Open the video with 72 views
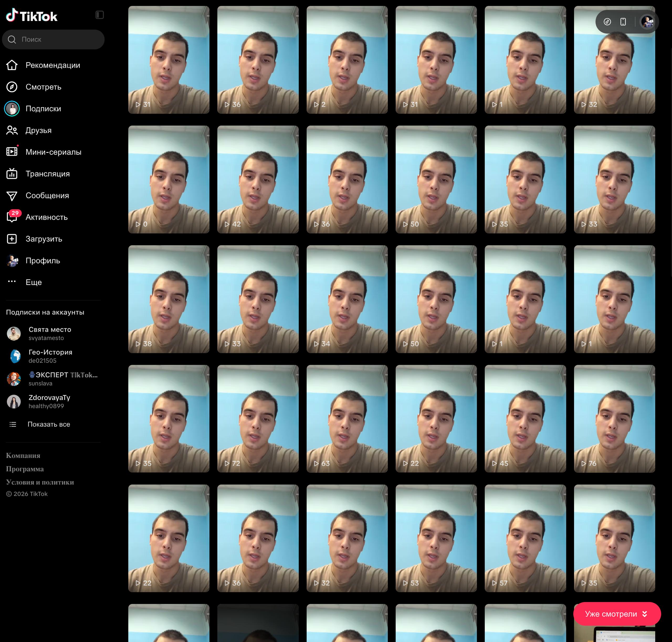 click(258, 419)
